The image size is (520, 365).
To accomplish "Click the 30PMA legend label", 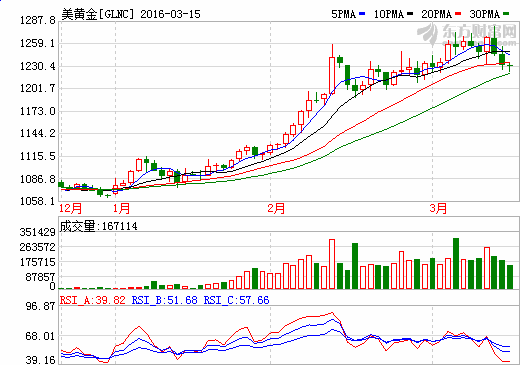I will [x=484, y=14].
